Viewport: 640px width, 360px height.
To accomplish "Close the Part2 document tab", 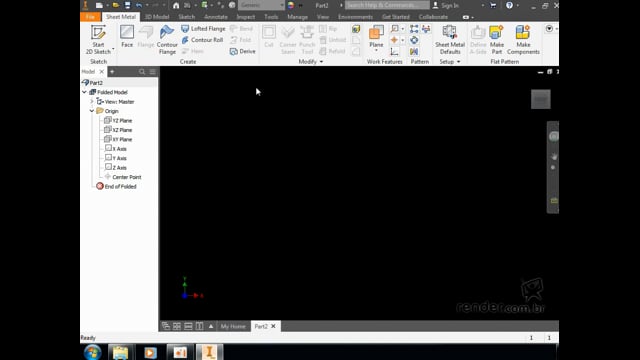I will click(x=273, y=326).
